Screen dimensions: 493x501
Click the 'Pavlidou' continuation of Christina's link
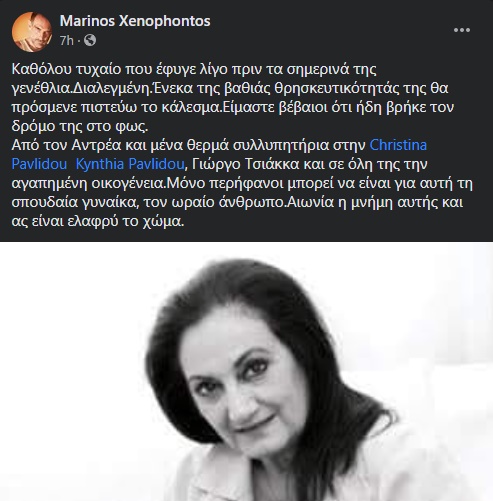[39, 164]
